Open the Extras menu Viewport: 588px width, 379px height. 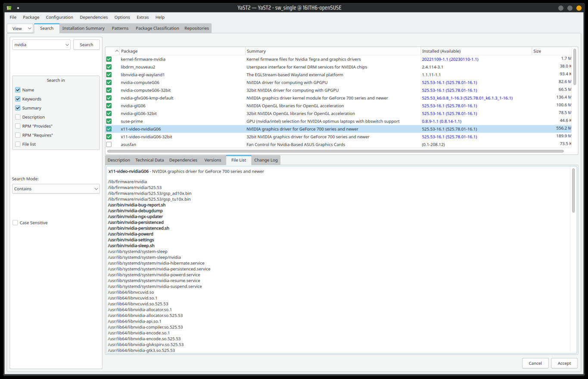click(x=143, y=17)
